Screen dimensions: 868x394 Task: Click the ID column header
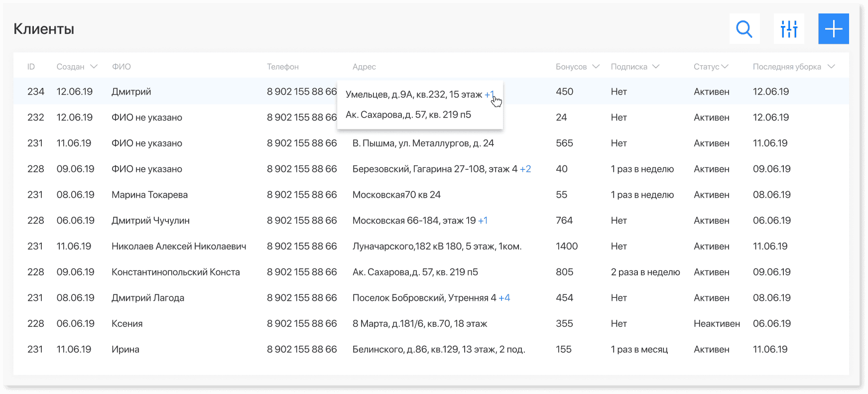(x=31, y=67)
